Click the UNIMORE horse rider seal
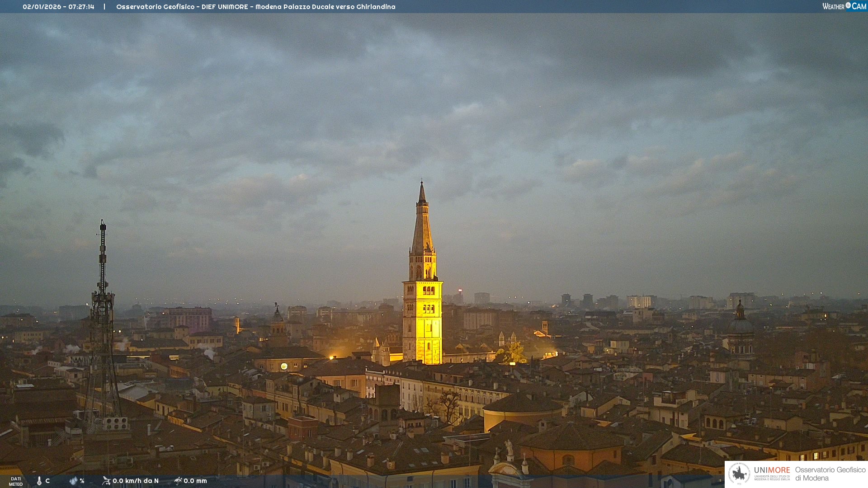The height and width of the screenshot is (488, 868). pos(739,474)
